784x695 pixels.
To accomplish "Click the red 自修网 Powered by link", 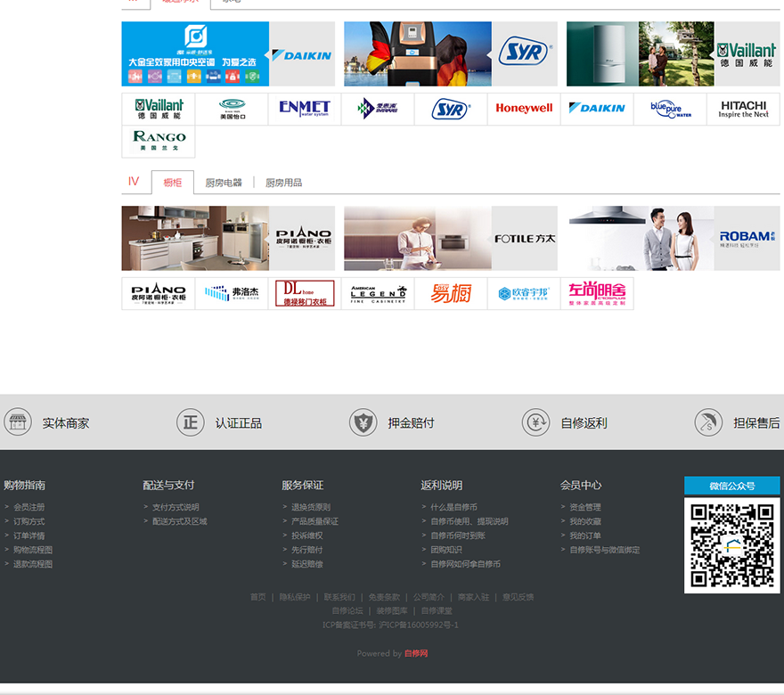I will tap(416, 653).
